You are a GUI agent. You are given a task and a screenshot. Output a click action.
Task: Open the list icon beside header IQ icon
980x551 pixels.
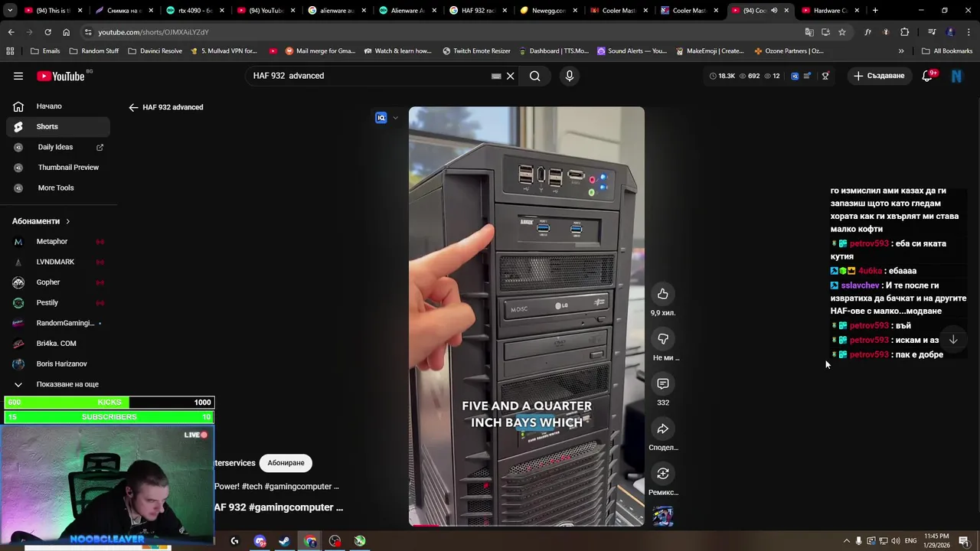[x=807, y=76]
